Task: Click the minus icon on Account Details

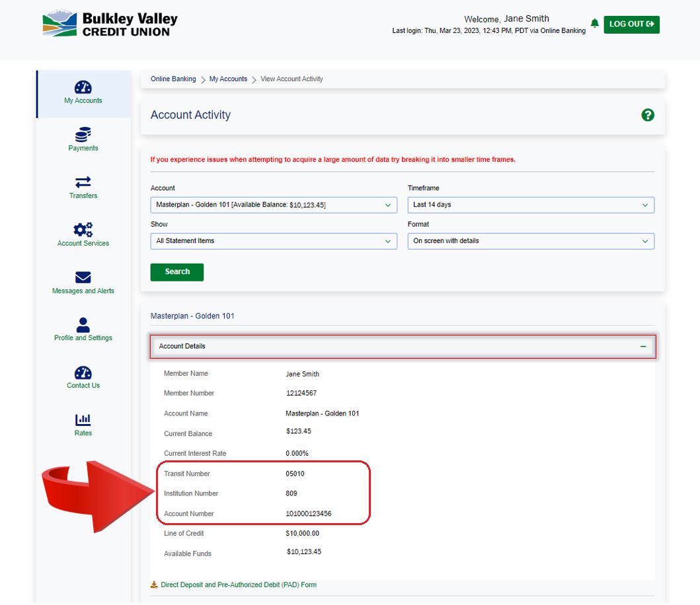Action: 643,346
